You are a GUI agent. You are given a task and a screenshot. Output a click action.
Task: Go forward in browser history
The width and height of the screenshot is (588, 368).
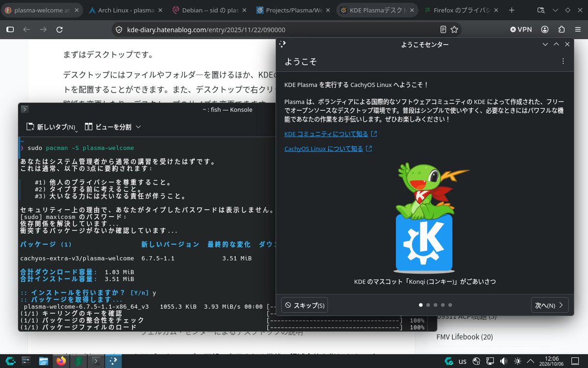[43, 29]
